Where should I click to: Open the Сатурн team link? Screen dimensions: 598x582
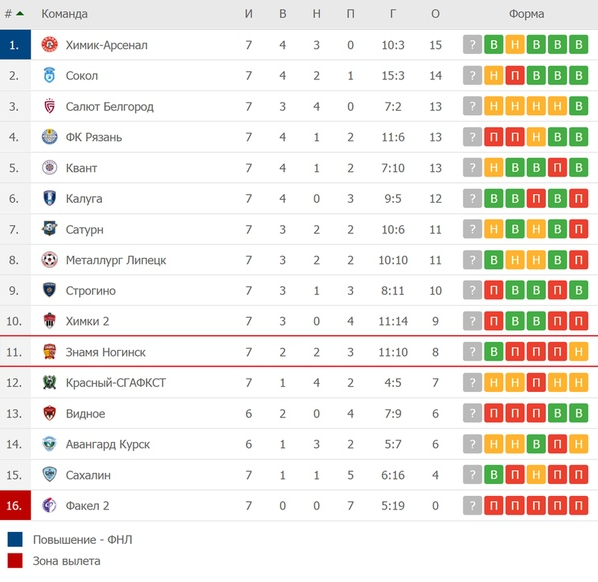[84, 230]
